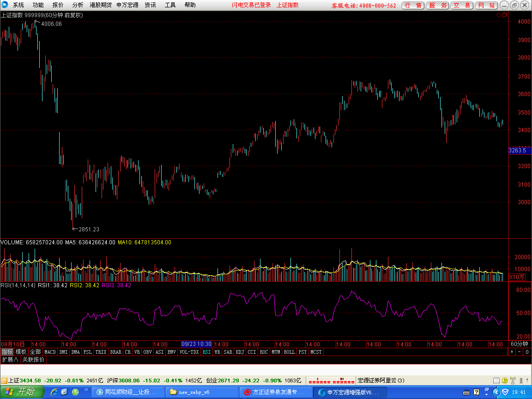The image size is (532, 399).
Task: Select the 全部 indicator tab
Action: coord(35,352)
